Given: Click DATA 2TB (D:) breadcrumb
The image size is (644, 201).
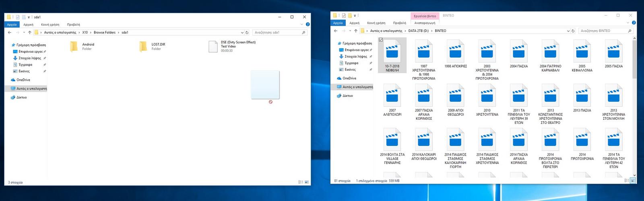Looking at the screenshot, I should click(x=419, y=31).
